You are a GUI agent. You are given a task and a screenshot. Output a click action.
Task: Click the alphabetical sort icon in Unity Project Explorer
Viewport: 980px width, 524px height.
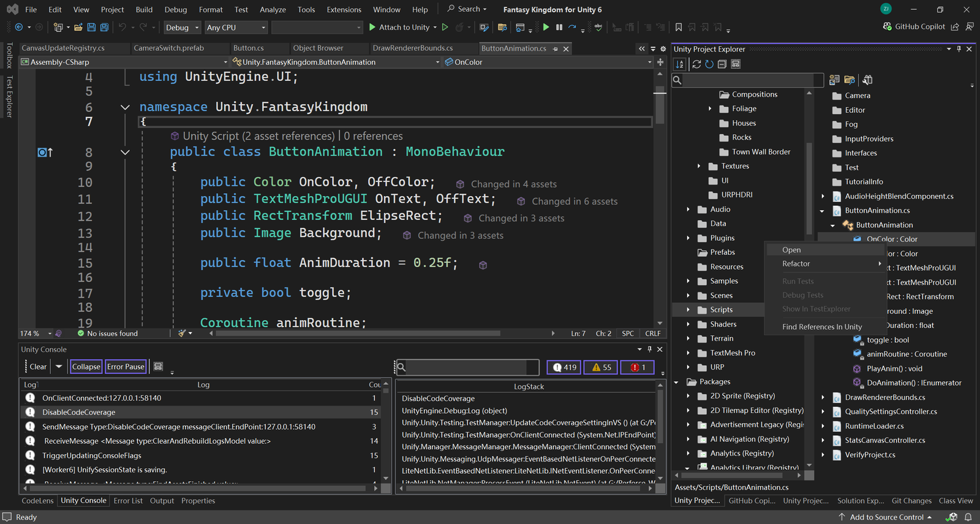coord(680,64)
